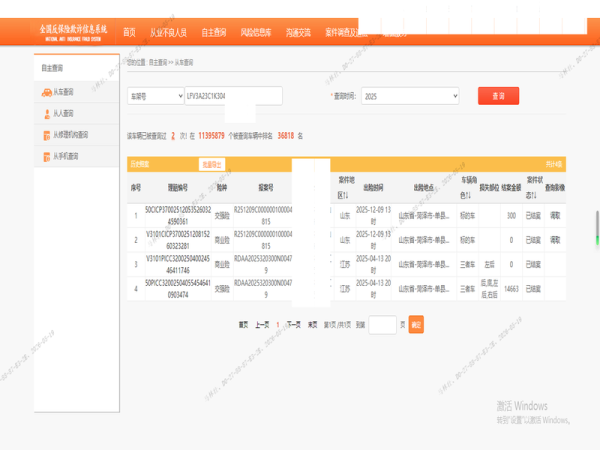Click the ranking number 36818
This screenshot has height=450, width=600.
286,136
